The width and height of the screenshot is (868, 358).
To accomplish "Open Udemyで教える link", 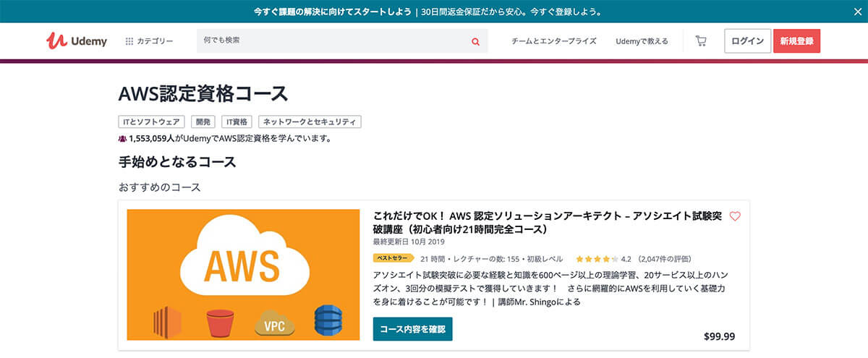I will click(642, 41).
